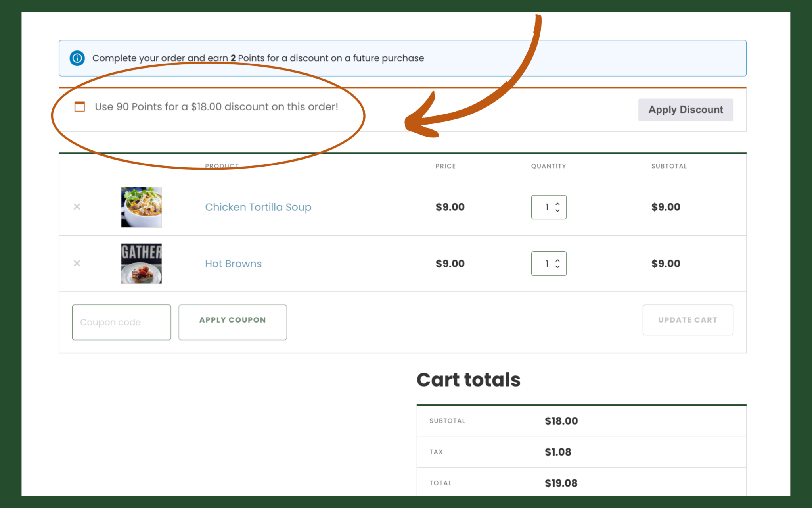The width and height of the screenshot is (812, 508).
Task: Open the Hot Browns product page
Action: [233, 263]
